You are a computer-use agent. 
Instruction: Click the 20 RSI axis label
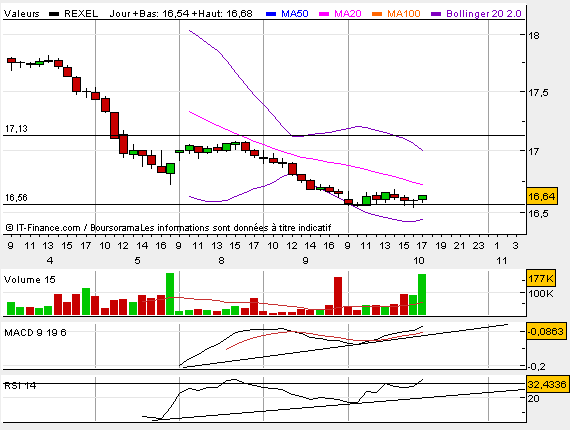tap(533, 398)
